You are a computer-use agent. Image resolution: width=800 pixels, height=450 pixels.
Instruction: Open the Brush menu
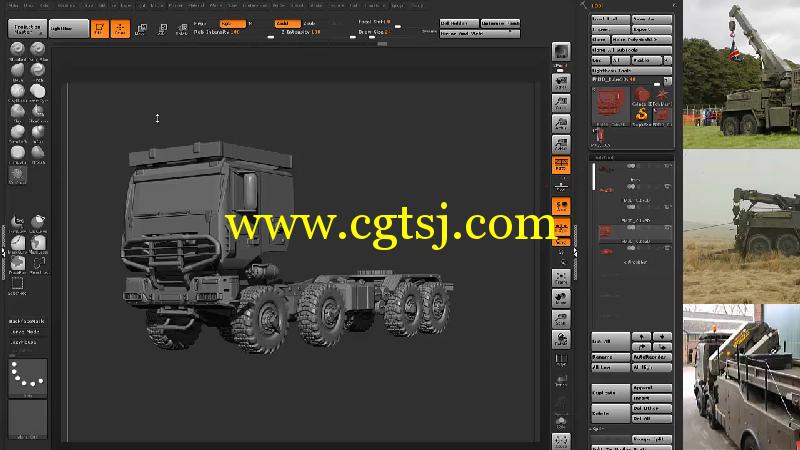coord(29,5)
